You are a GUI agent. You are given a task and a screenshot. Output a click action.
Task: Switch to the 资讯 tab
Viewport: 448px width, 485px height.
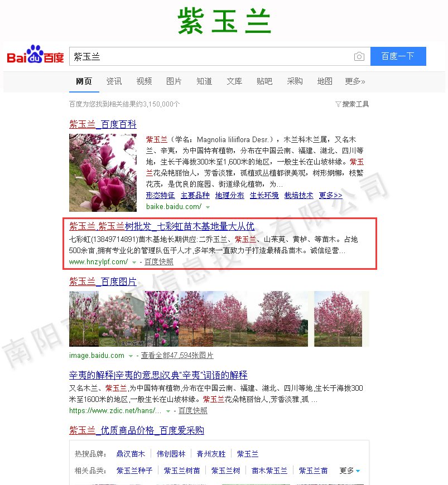[114, 81]
